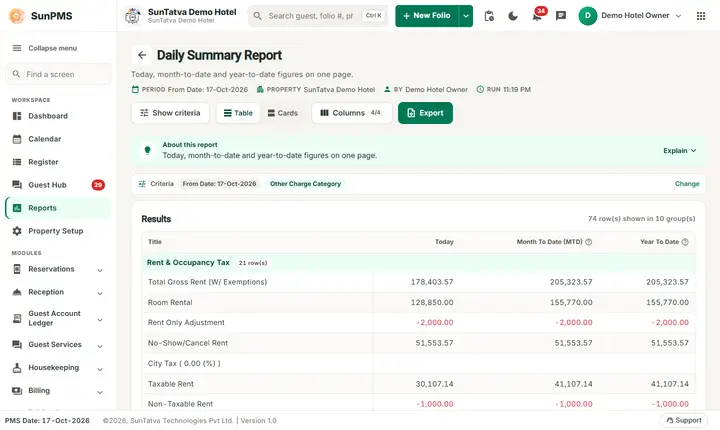Viewport: 720px width, 430px height.
Task: Expand the Explain section
Action: (680, 151)
